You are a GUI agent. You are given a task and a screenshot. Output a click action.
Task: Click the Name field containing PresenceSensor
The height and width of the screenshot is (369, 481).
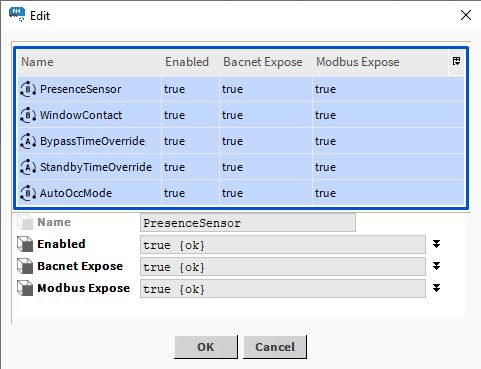(248, 223)
